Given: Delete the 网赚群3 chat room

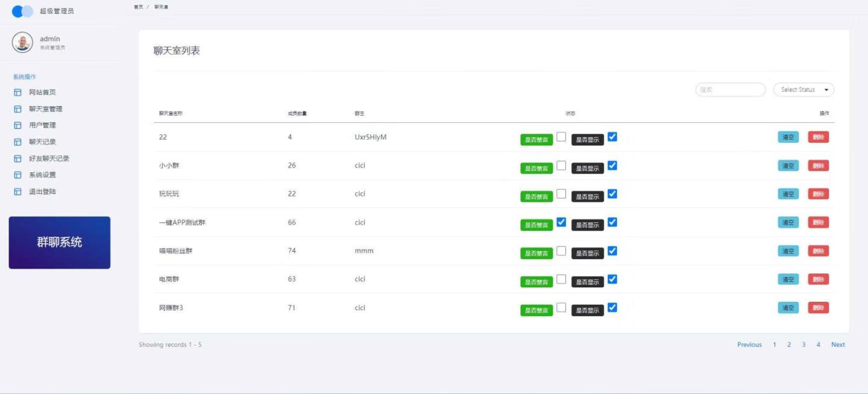Looking at the screenshot, I should [x=818, y=308].
